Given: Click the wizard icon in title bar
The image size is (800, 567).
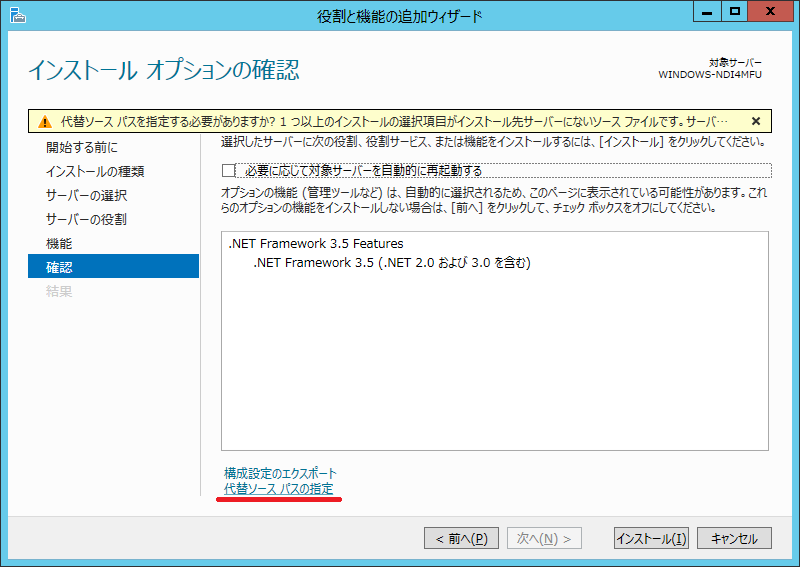Looking at the screenshot, I should (16, 16).
